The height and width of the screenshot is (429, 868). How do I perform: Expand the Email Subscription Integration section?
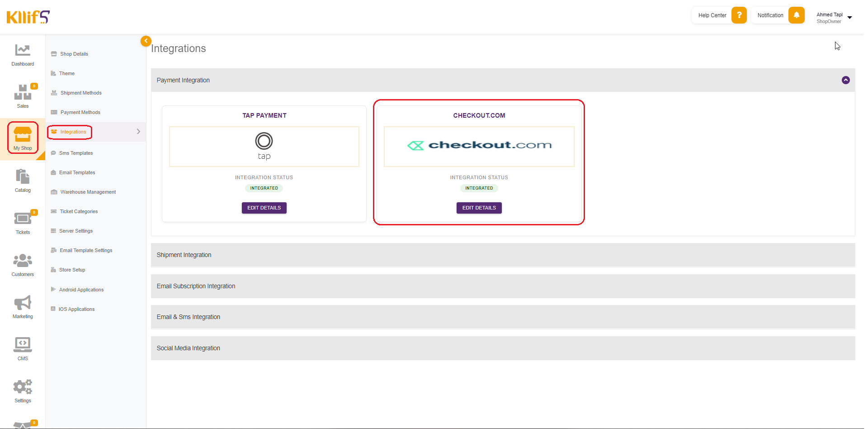[503, 286]
